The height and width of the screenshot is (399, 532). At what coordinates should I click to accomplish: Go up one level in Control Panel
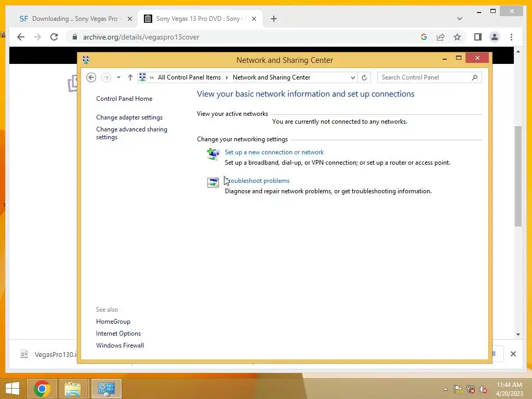click(130, 77)
